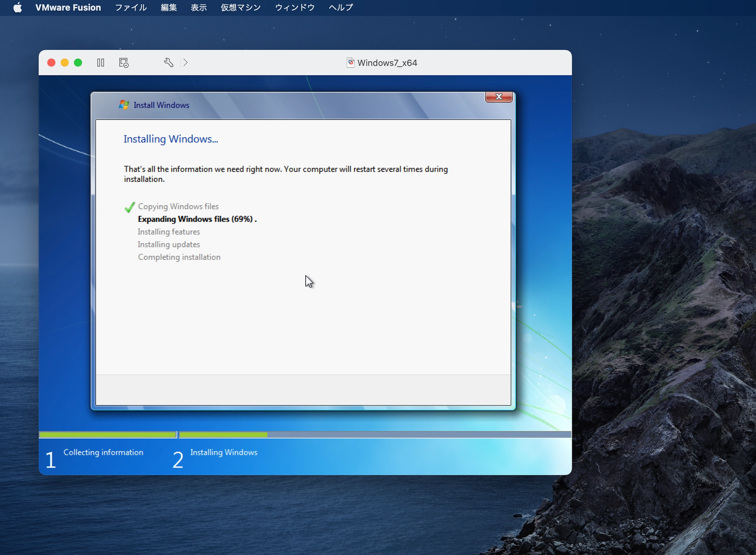Click the pause icon in the VM toolbar
The height and width of the screenshot is (555, 756).
tap(100, 62)
